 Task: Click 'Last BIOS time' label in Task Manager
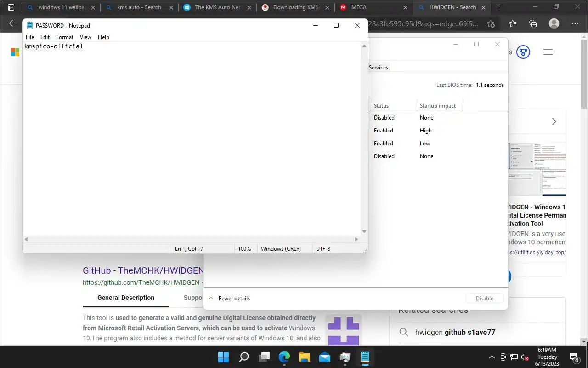tap(454, 85)
